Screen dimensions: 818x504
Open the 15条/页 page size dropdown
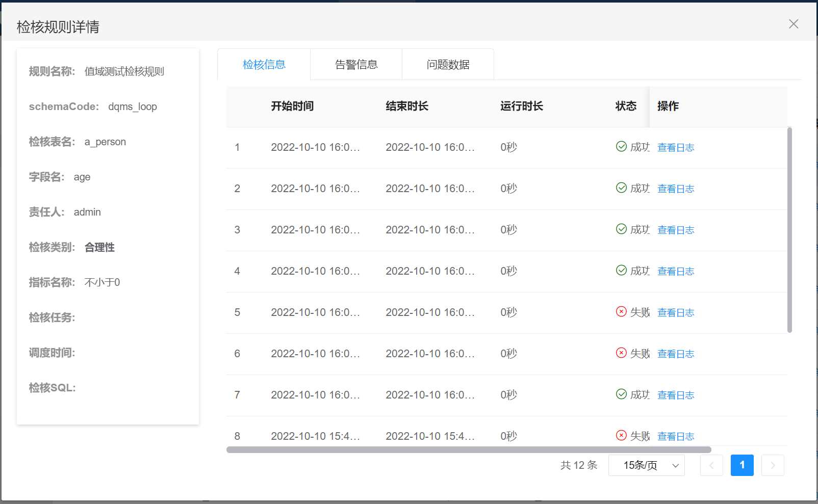click(x=646, y=465)
